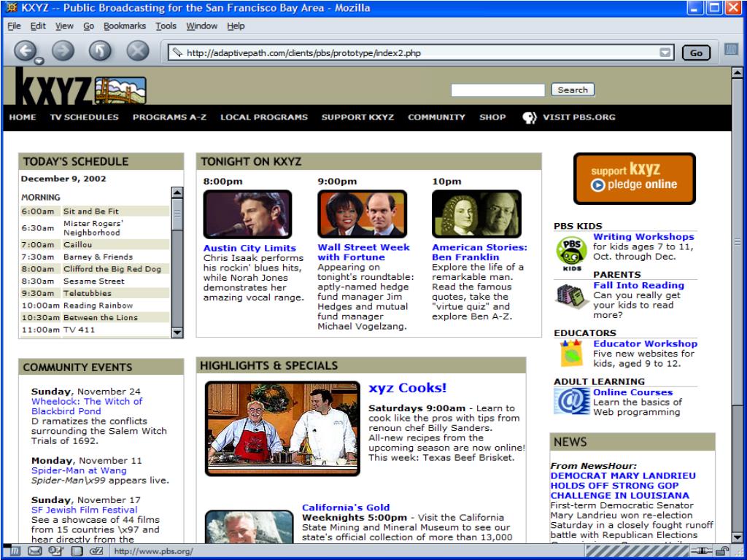The width and height of the screenshot is (747, 560).
Task: Open Wheelock: The Witch of Blackbird Pond link
Action: pos(87,406)
